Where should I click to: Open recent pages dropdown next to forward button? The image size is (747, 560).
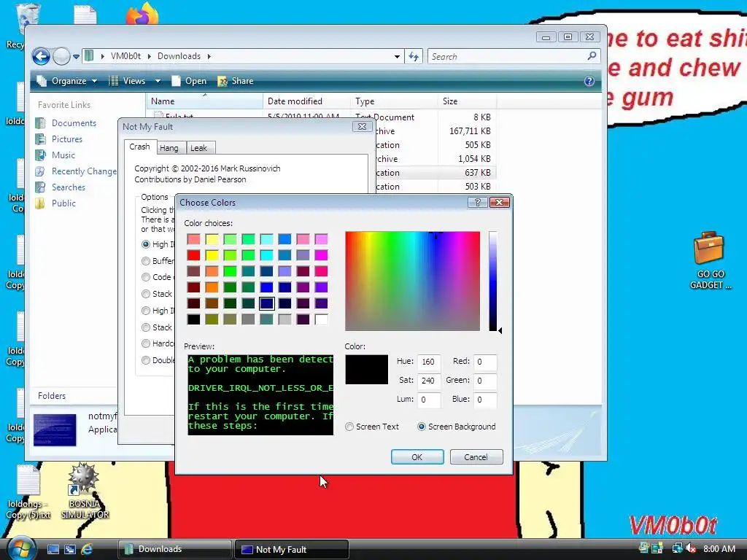pyautogui.click(x=76, y=57)
